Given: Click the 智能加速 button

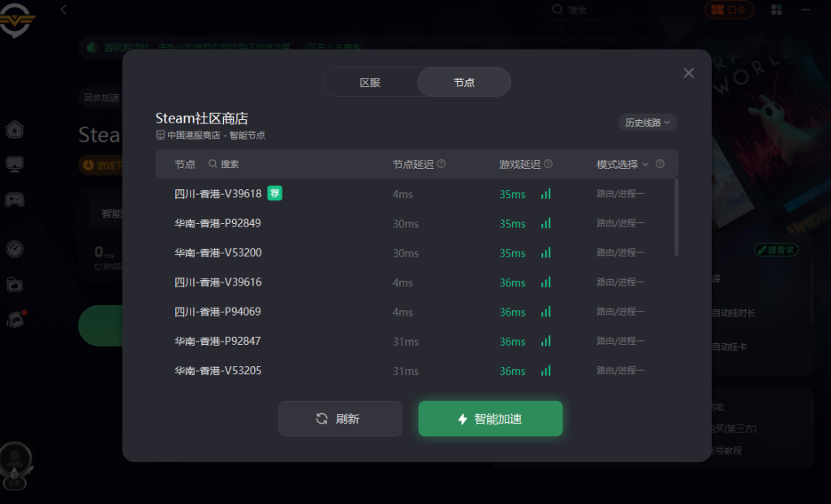Looking at the screenshot, I should [490, 419].
